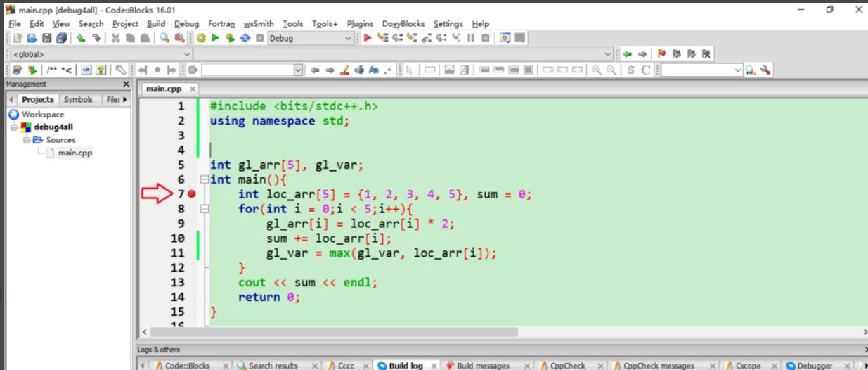Image resolution: width=868 pixels, height=370 pixels.
Task: Save all files toolbar icon
Action: [61, 38]
